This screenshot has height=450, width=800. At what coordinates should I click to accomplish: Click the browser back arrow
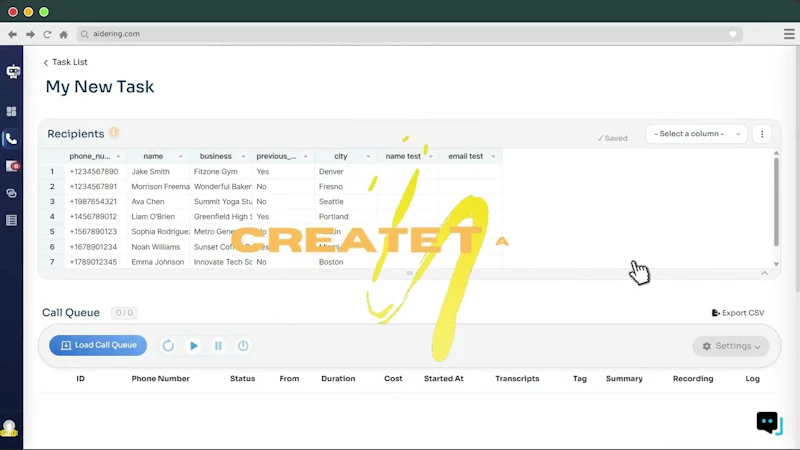coord(12,34)
